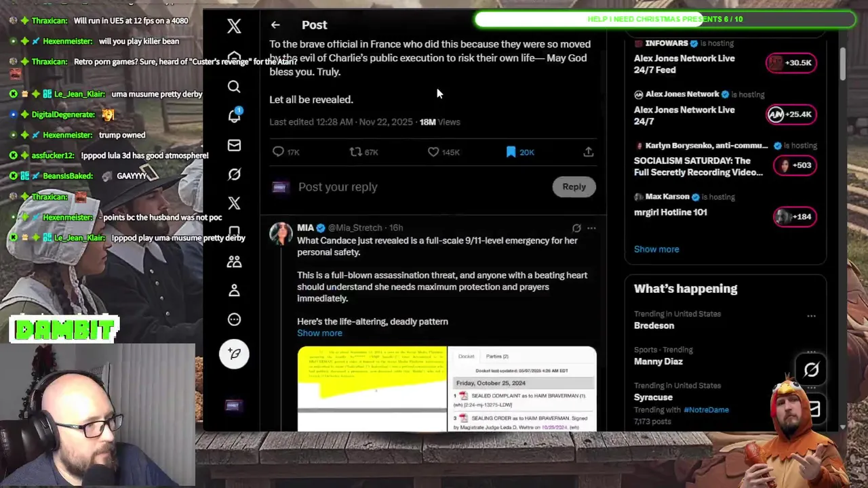Open the +184 listeners badge
The width and height of the screenshot is (868, 488).
pyautogui.click(x=795, y=217)
